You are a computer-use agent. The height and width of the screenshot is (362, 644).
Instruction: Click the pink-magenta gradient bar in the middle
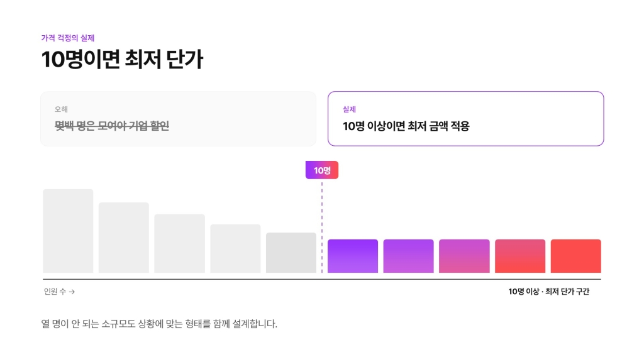[464, 256]
